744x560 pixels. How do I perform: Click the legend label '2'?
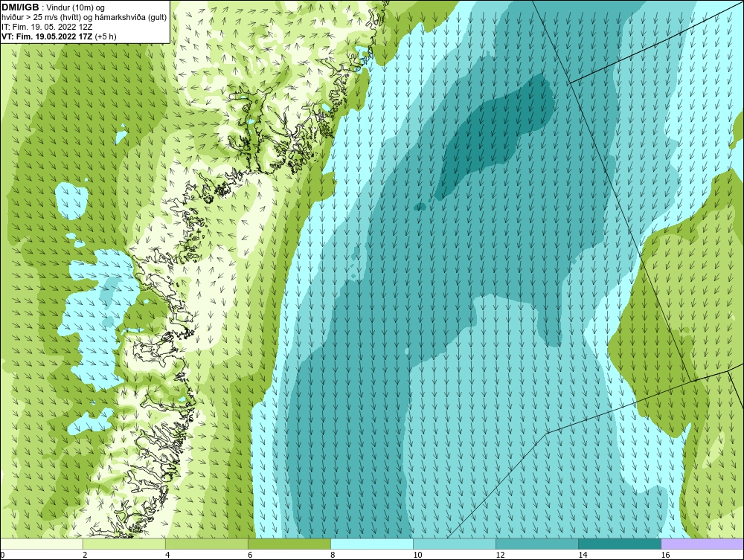click(86, 555)
